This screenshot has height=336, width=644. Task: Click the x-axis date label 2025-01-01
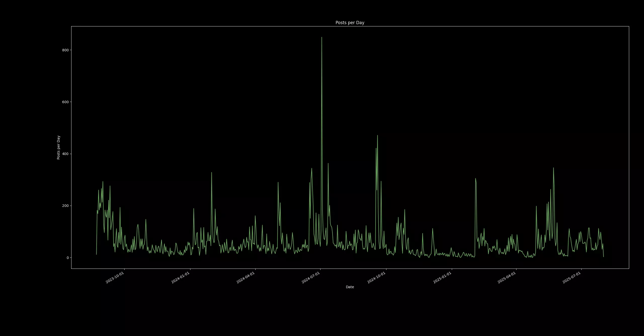[442, 278]
